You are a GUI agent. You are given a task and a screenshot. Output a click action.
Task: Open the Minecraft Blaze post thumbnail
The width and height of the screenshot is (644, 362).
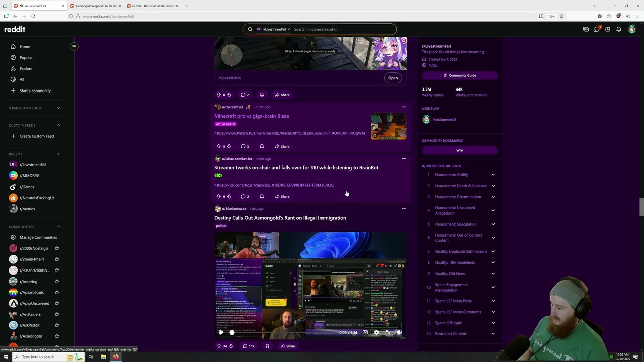pyautogui.click(x=388, y=126)
